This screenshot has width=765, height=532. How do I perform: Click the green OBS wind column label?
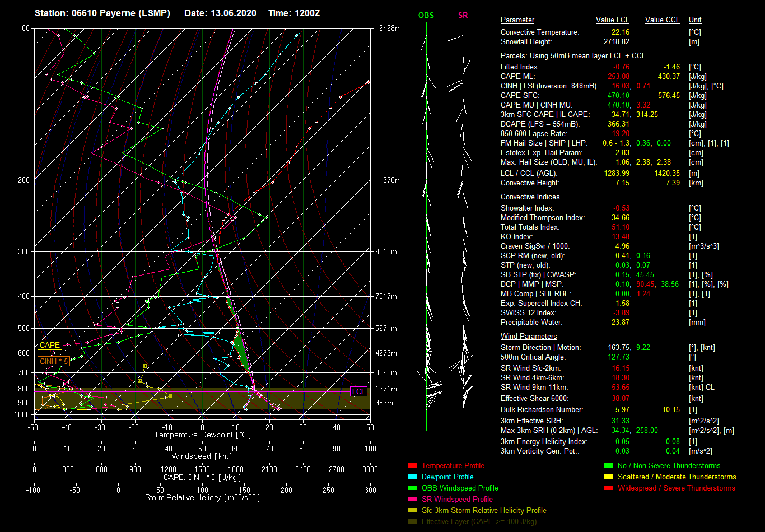pos(426,16)
